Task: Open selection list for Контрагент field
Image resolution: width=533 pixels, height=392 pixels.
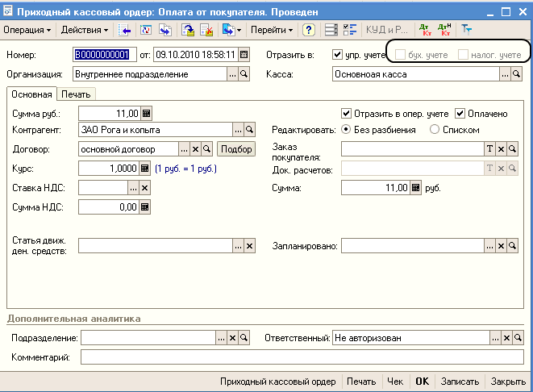Action: pos(238,130)
